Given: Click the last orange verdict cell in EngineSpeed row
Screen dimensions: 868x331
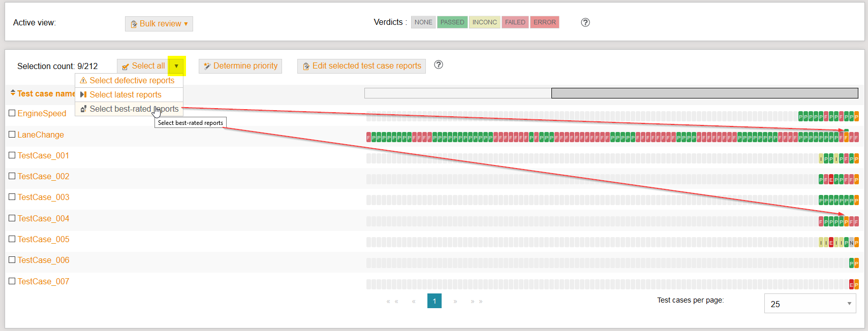Looking at the screenshot, I should (856, 117).
